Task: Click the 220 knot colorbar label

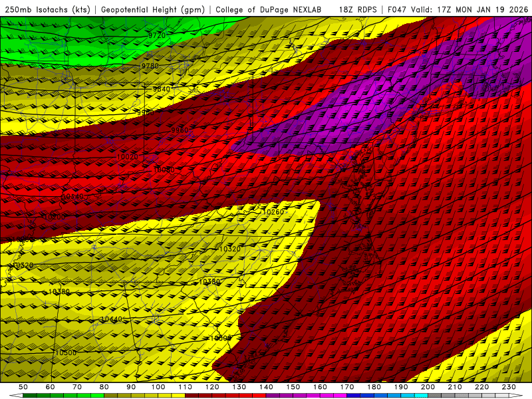Action: tap(481, 387)
